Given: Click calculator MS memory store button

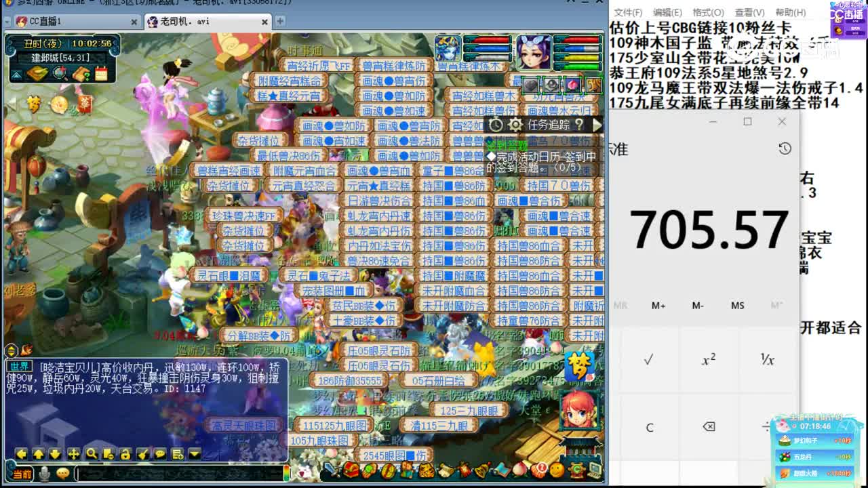Looking at the screenshot, I should [x=738, y=306].
